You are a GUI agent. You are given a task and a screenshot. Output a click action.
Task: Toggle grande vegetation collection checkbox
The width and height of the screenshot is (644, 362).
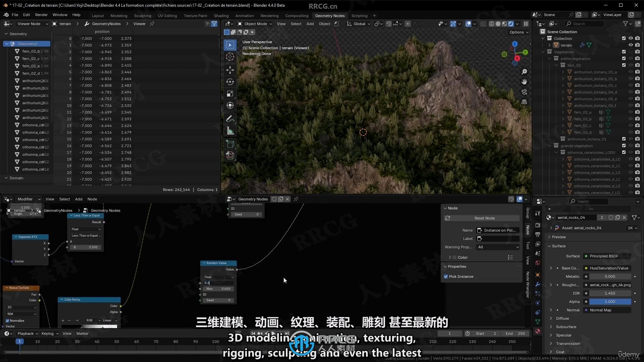coord(624,146)
